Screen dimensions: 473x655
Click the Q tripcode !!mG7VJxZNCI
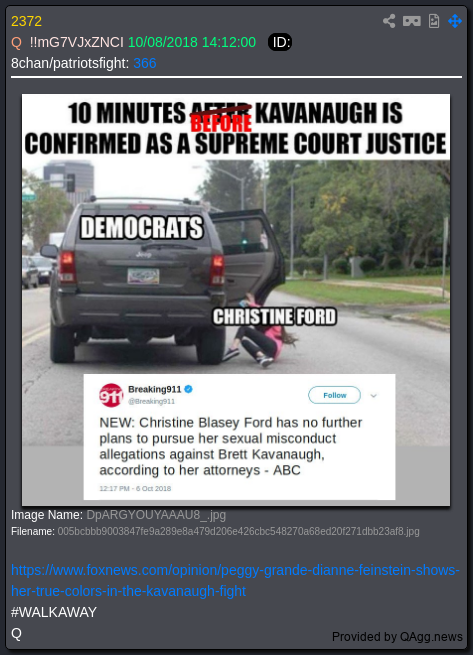coord(76,42)
